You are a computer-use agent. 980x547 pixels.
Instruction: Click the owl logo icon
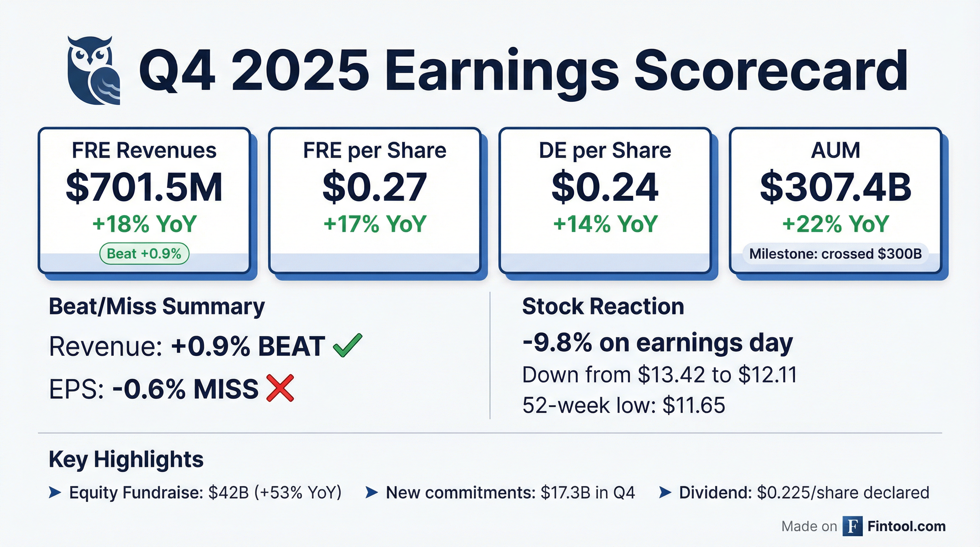(94, 71)
